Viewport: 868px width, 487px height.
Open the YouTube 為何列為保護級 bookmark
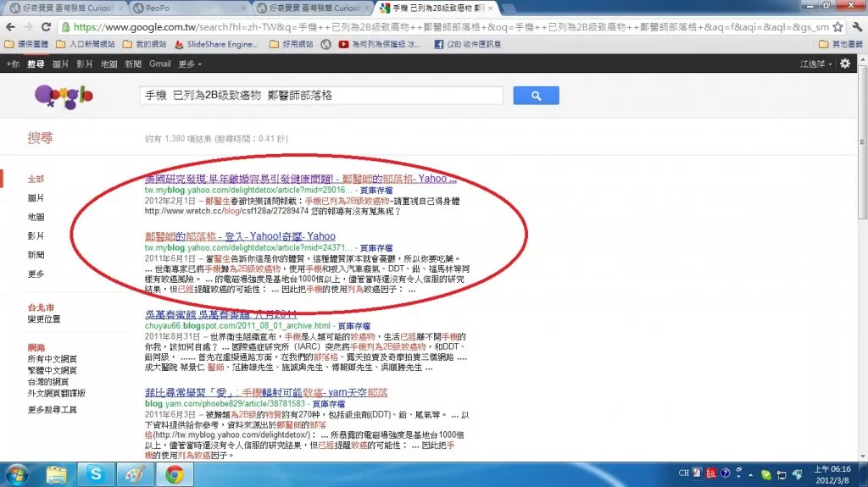(x=380, y=44)
